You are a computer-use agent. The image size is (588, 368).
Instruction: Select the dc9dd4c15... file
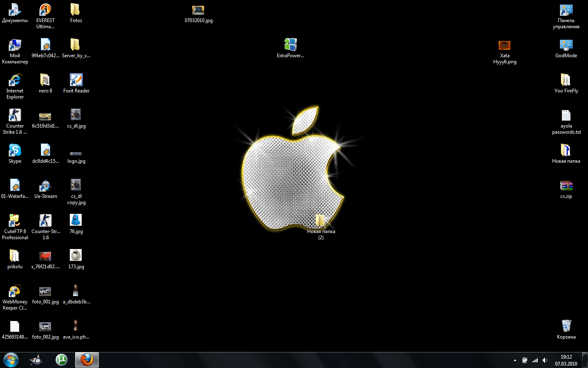pyautogui.click(x=45, y=154)
